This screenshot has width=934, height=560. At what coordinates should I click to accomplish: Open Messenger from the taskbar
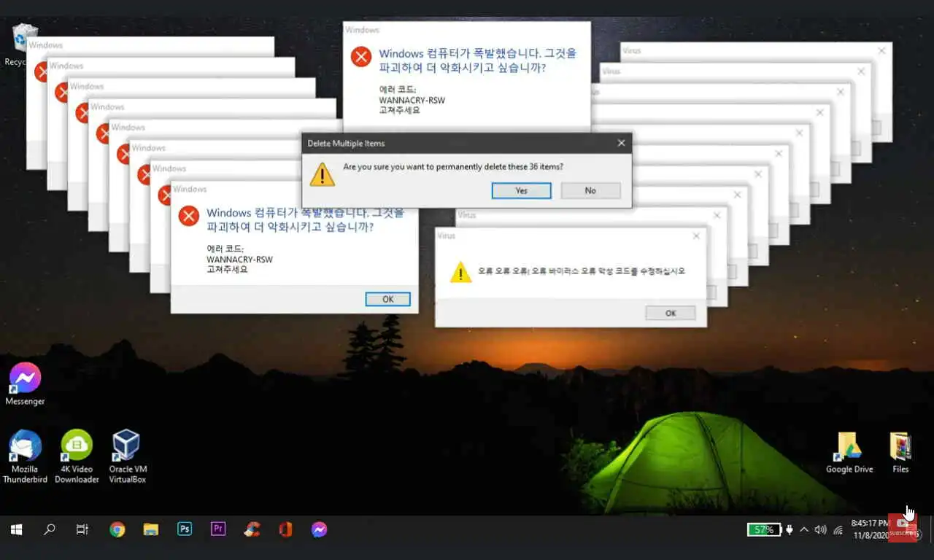[319, 529]
